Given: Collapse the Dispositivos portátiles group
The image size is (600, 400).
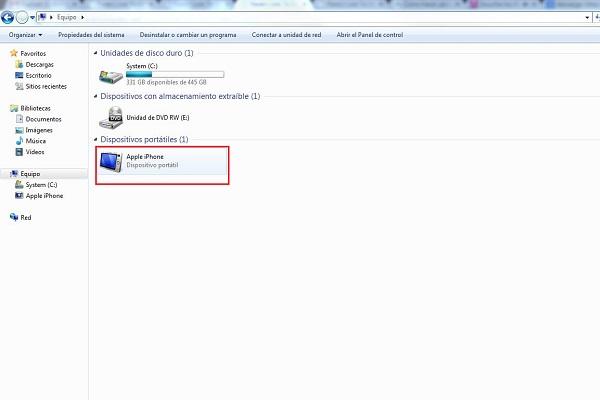Looking at the screenshot, I should (96, 140).
